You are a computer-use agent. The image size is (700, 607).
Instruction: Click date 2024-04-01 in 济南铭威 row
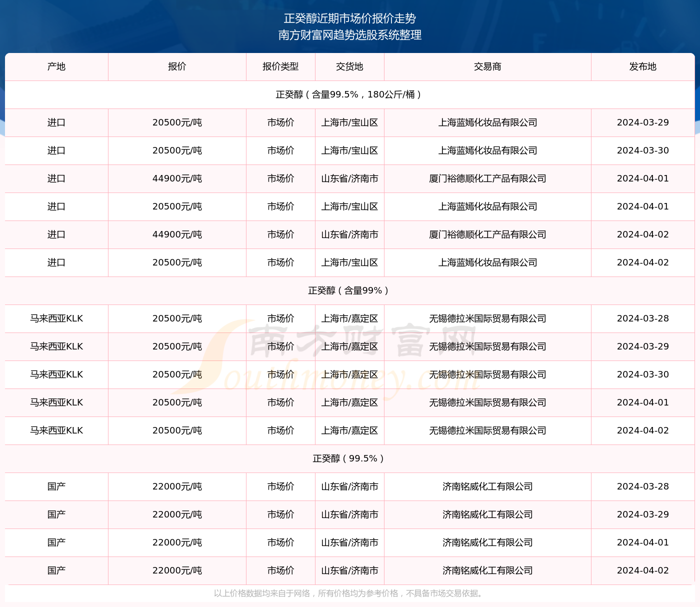(643, 542)
